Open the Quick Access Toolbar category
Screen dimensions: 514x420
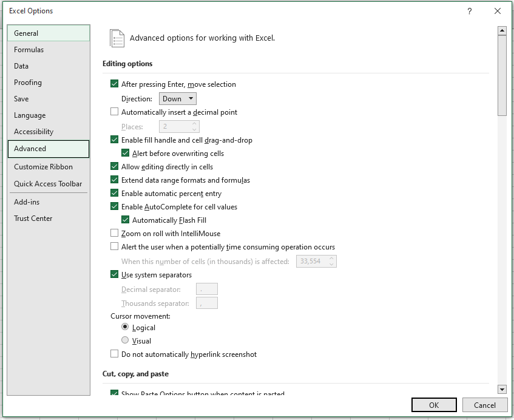(49, 184)
